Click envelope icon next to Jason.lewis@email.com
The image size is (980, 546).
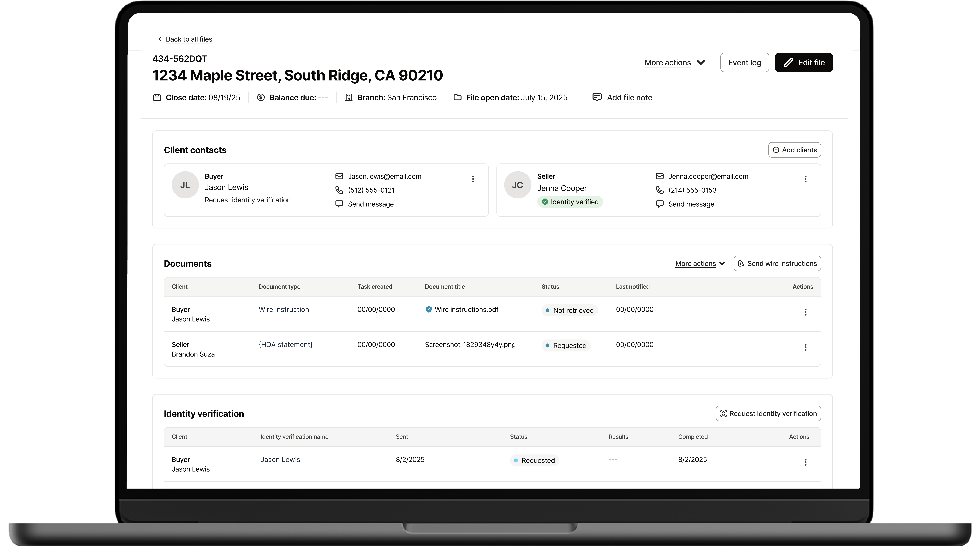coord(339,176)
